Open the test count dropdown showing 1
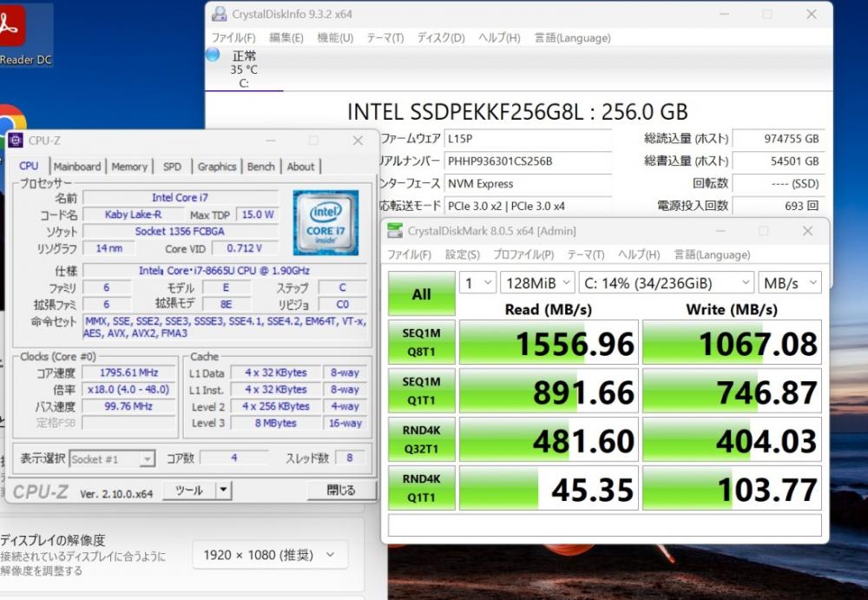 click(477, 283)
